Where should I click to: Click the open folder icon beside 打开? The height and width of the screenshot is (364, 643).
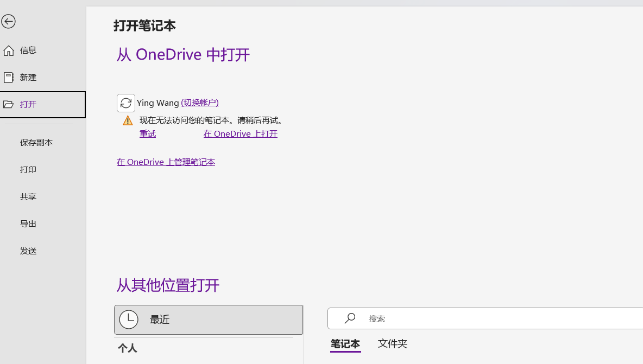[x=9, y=104]
